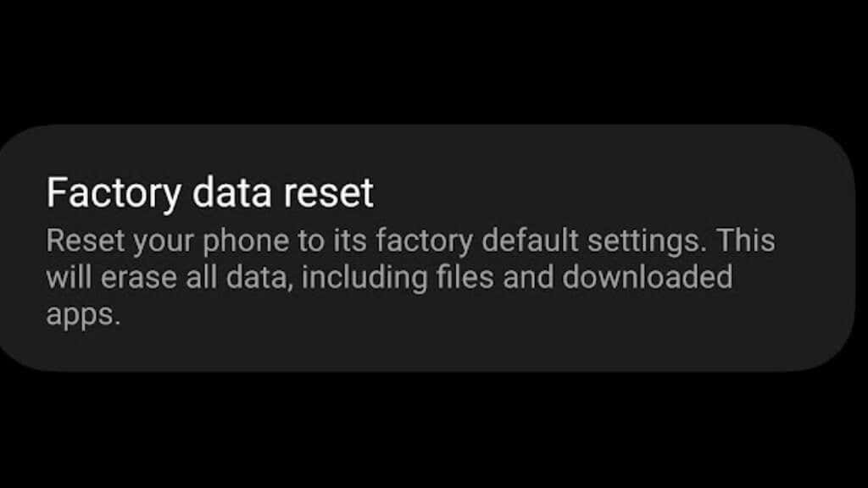The width and height of the screenshot is (868, 488).
Task: Tap the "Factory data reset" title text
Action: [210, 193]
